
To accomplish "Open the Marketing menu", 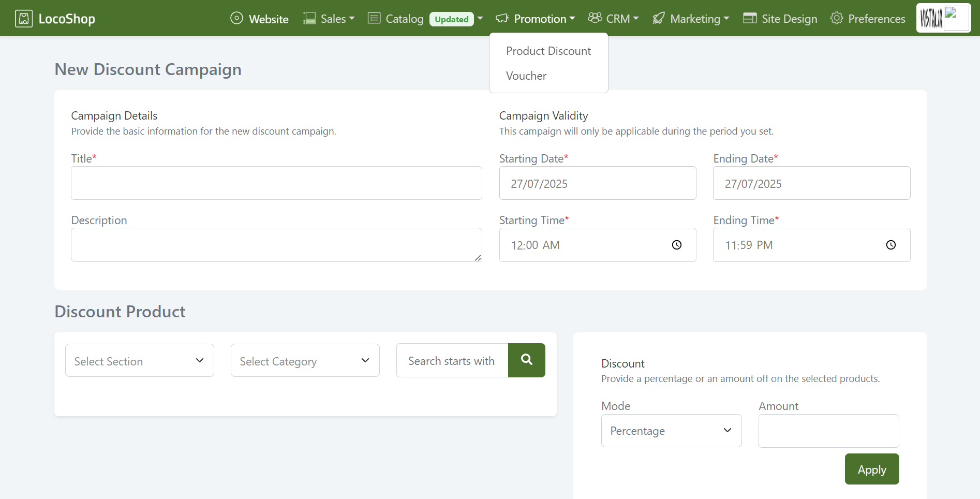I will click(691, 19).
